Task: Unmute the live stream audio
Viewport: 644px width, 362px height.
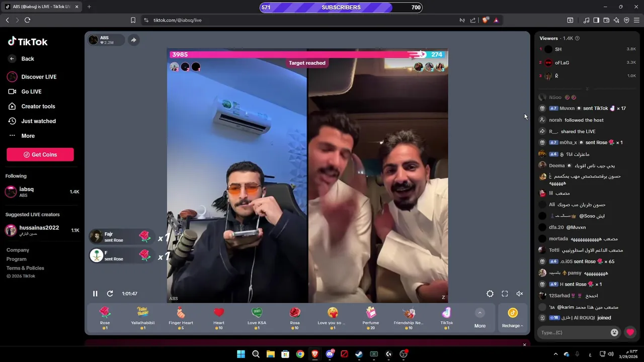Action: (x=520, y=294)
